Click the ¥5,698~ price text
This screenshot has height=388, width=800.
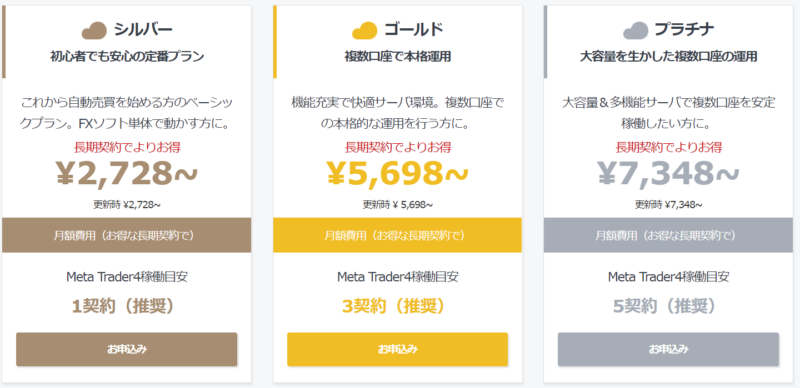[x=397, y=174]
